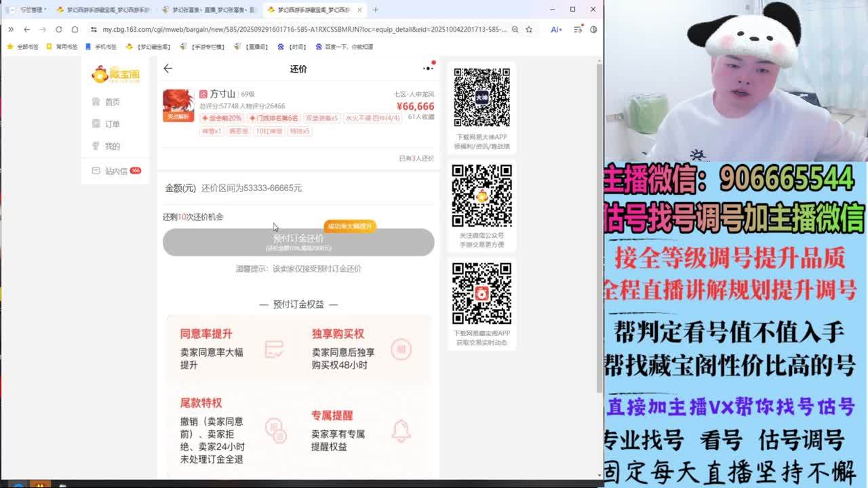Open a new browser tab

coord(375,9)
